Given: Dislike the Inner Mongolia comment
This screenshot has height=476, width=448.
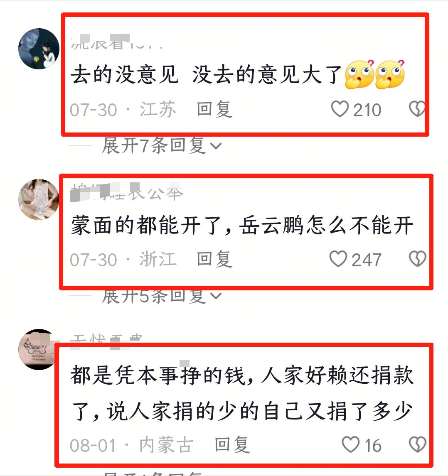Looking at the screenshot, I should click(417, 445).
